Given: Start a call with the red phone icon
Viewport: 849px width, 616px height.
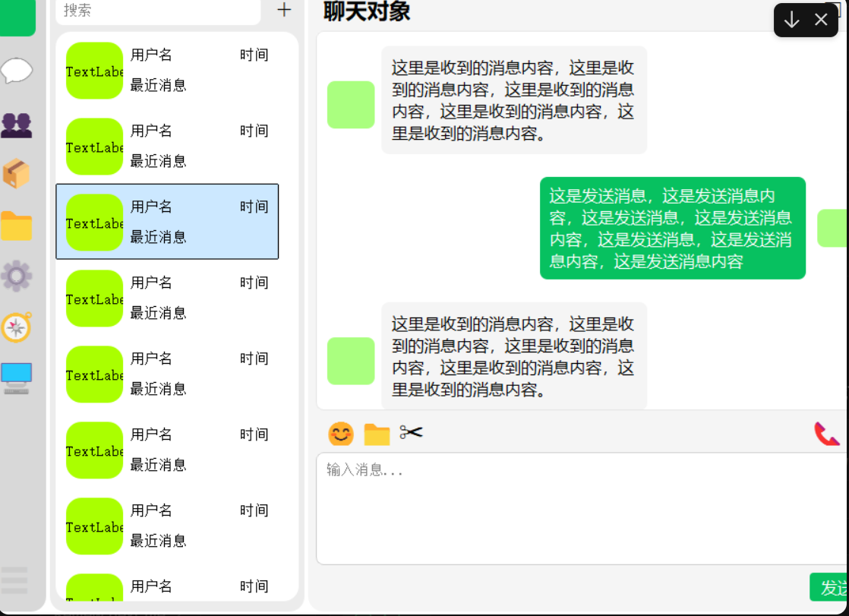Looking at the screenshot, I should (827, 434).
